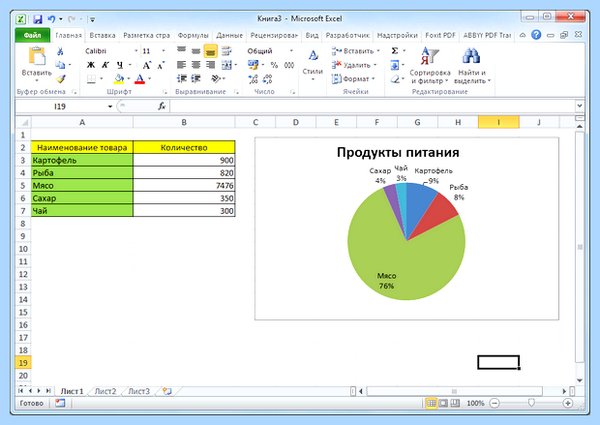Open the Стили styles gallery
The width and height of the screenshot is (600, 425).
click(313, 65)
